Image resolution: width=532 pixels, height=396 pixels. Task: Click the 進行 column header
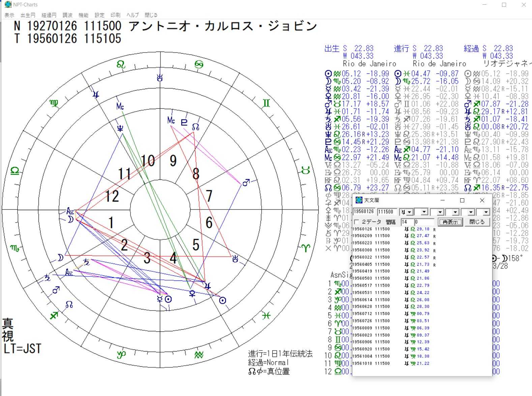pos(401,48)
